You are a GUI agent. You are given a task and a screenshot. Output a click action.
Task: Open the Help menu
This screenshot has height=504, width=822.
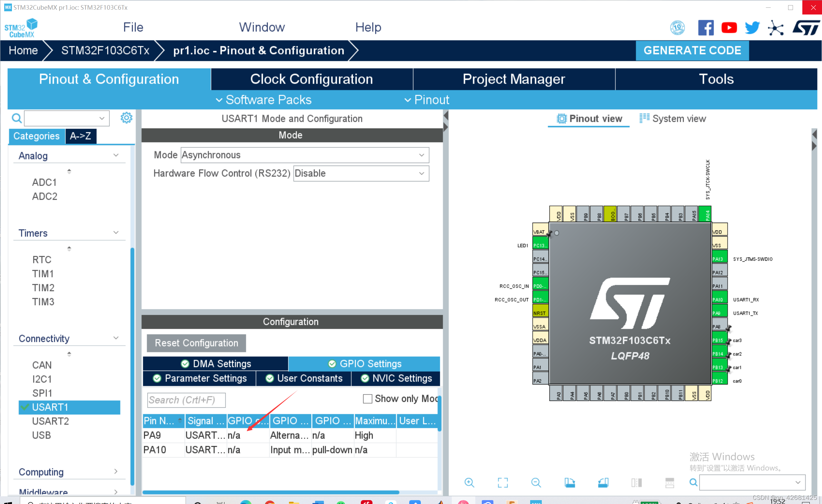click(368, 27)
